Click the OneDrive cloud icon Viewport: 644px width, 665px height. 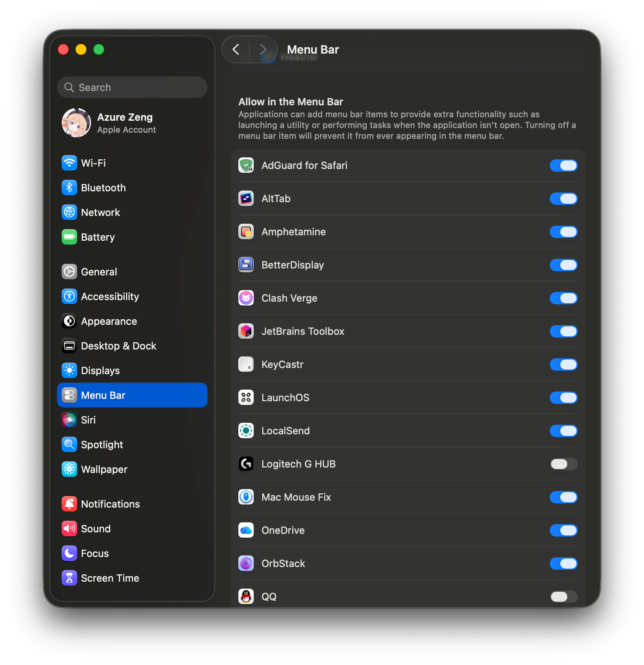pos(246,530)
